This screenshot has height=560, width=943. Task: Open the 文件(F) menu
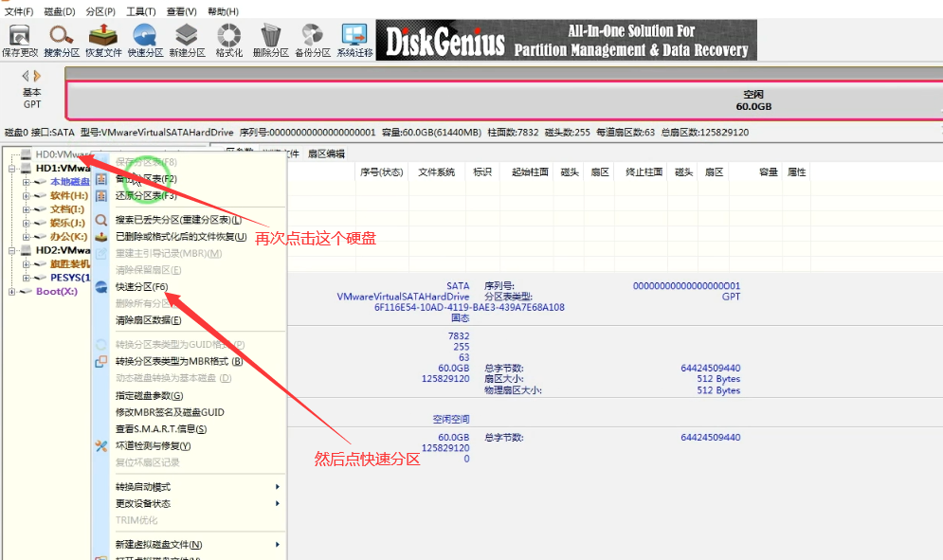(19, 11)
